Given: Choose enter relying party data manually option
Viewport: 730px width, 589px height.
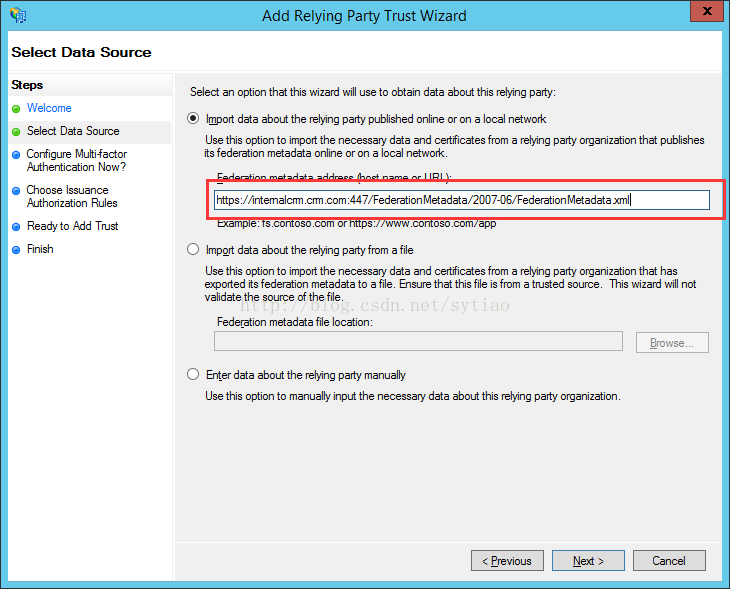Looking at the screenshot, I should (193, 374).
